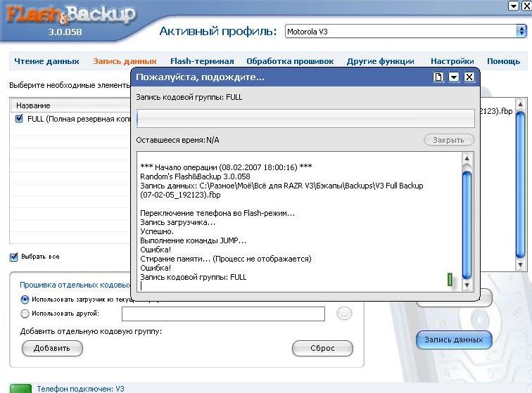Click the alternate loader path input field
Screen dimensions: 532x393
223,314
